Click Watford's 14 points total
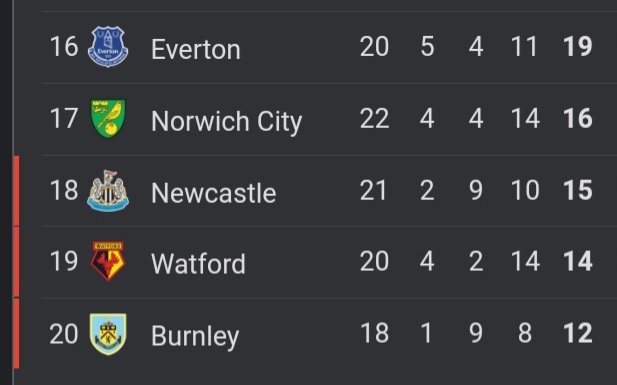The height and width of the screenshot is (385, 617). (578, 261)
